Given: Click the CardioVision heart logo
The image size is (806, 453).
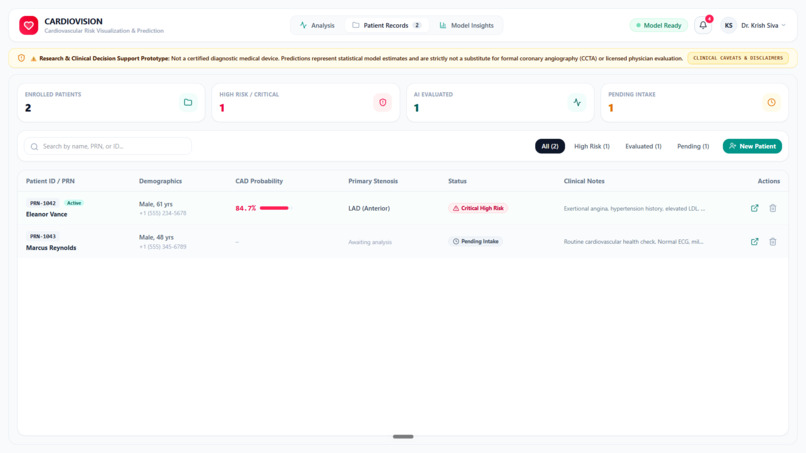Looking at the screenshot, I should tap(29, 25).
